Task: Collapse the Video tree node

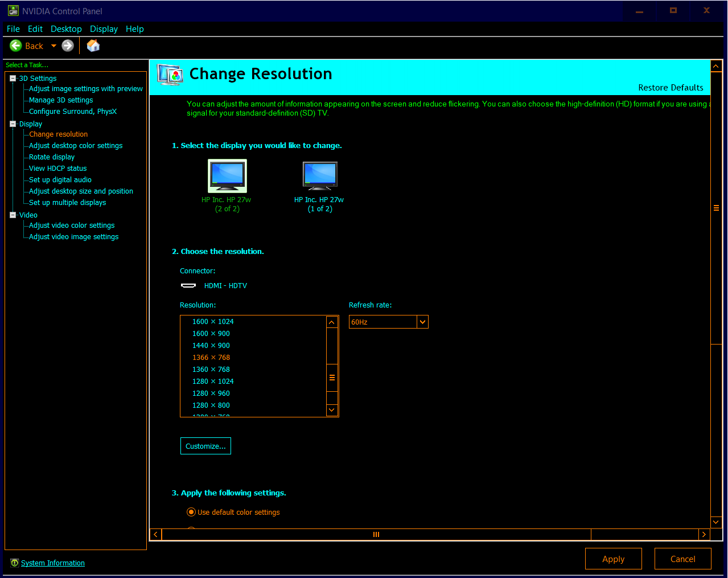Action: click(x=13, y=215)
